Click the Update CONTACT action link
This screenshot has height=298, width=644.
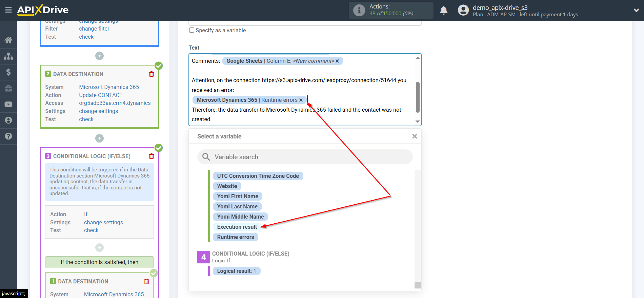pos(101,95)
